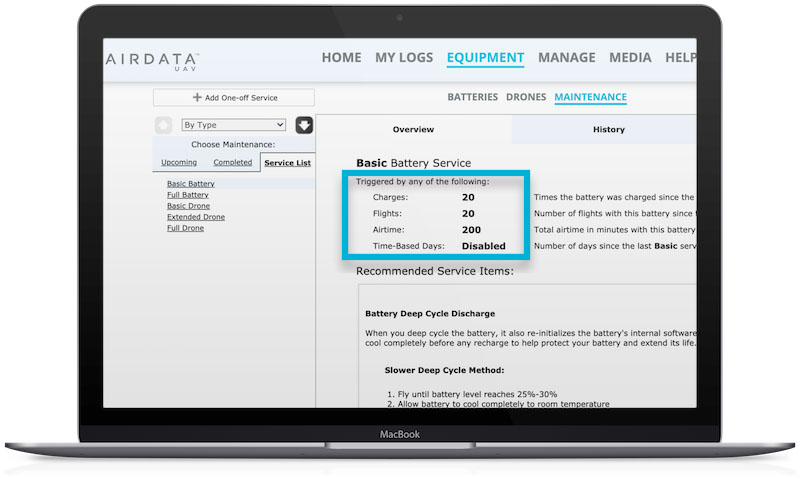The image size is (800, 492).
Task: Show Upcoming maintenance
Action: point(179,162)
